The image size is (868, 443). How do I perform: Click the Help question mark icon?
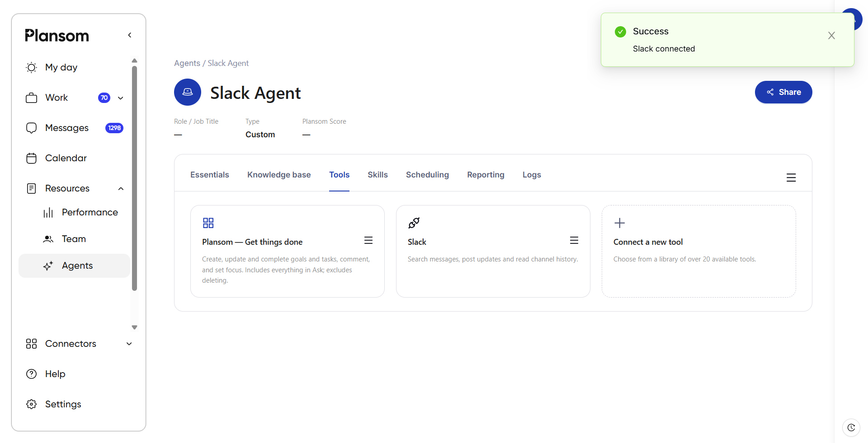[31, 374]
